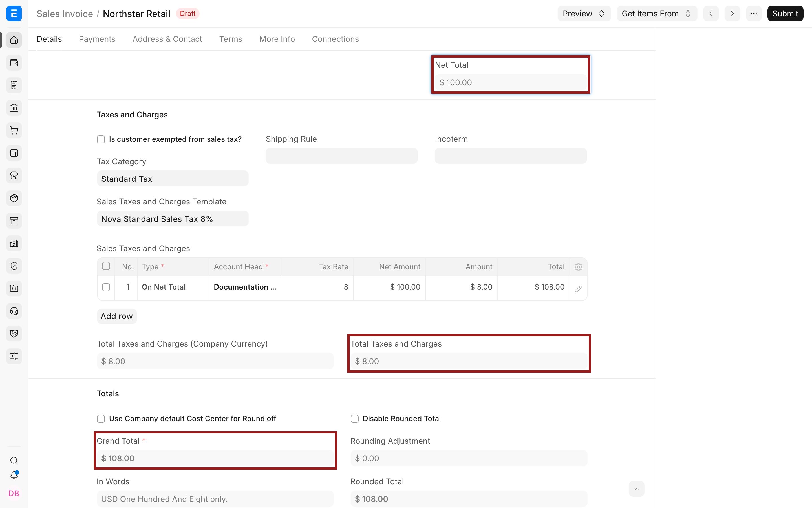Add row to Sales Taxes table
The height and width of the screenshot is (508, 812).
click(x=117, y=316)
